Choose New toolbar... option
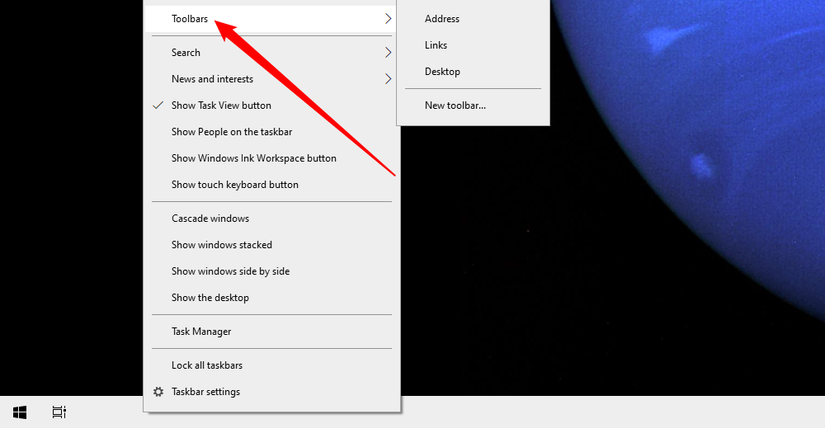 coord(473,105)
